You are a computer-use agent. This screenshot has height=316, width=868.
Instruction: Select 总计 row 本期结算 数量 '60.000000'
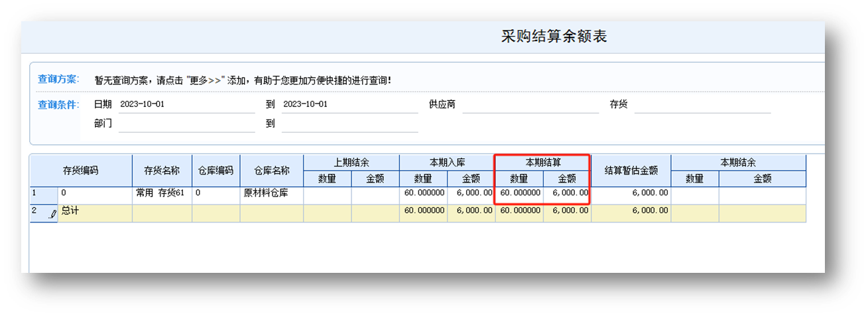coord(519,213)
